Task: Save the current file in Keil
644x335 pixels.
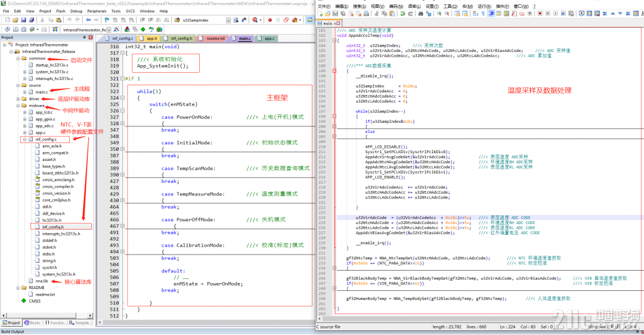Action: (23, 20)
